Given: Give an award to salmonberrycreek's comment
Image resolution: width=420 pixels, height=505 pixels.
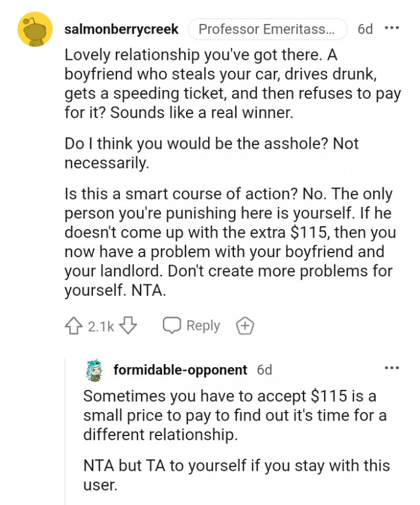Looking at the screenshot, I should point(245,326).
